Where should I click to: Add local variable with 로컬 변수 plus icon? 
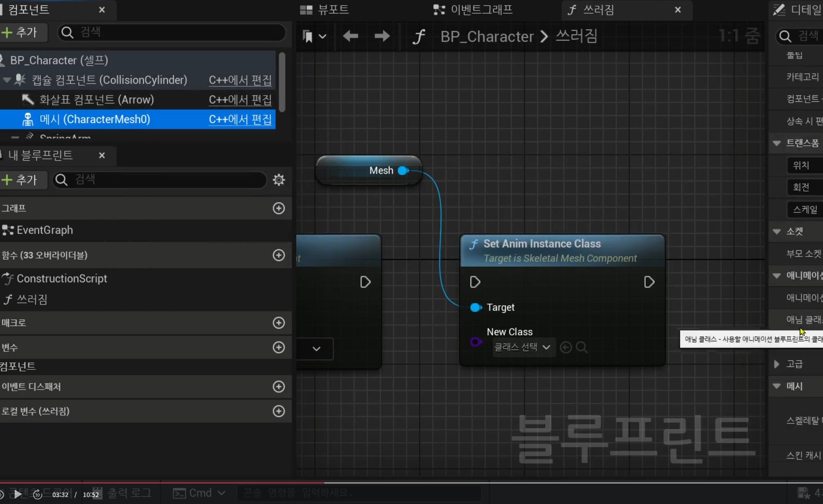pyautogui.click(x=279, y=411)
